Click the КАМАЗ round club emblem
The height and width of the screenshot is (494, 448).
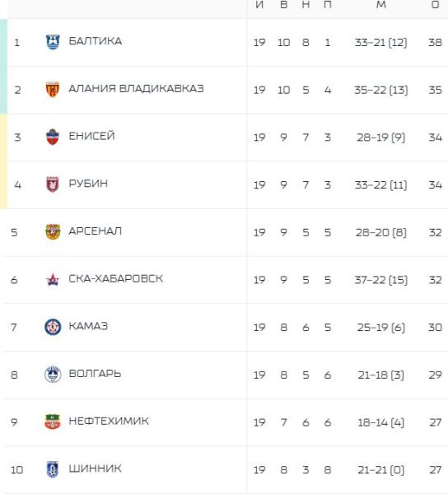click(53, 327)
